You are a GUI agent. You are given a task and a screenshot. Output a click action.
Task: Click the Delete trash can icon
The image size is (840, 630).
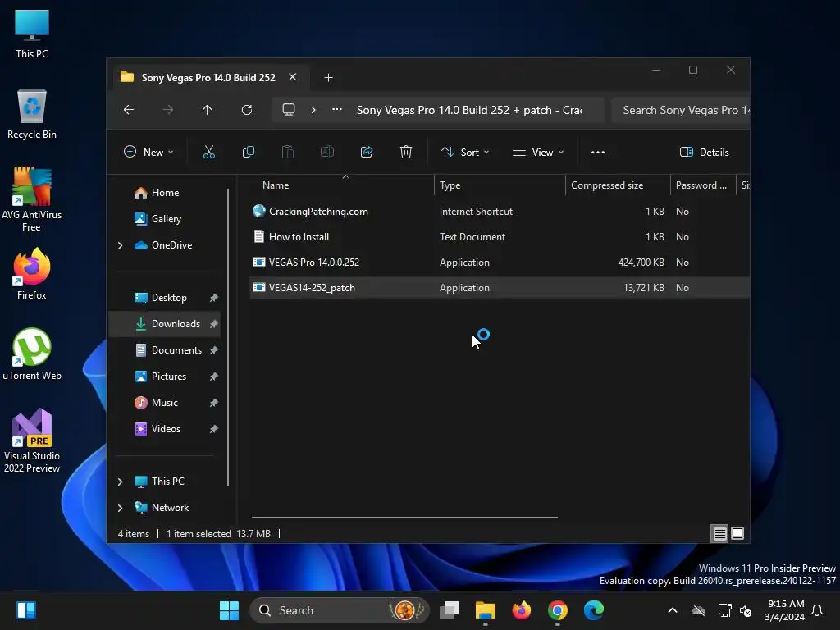[406, 152]
